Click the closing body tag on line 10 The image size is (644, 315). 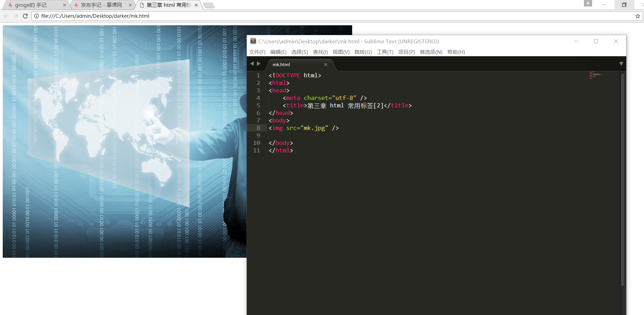point(281,143)
